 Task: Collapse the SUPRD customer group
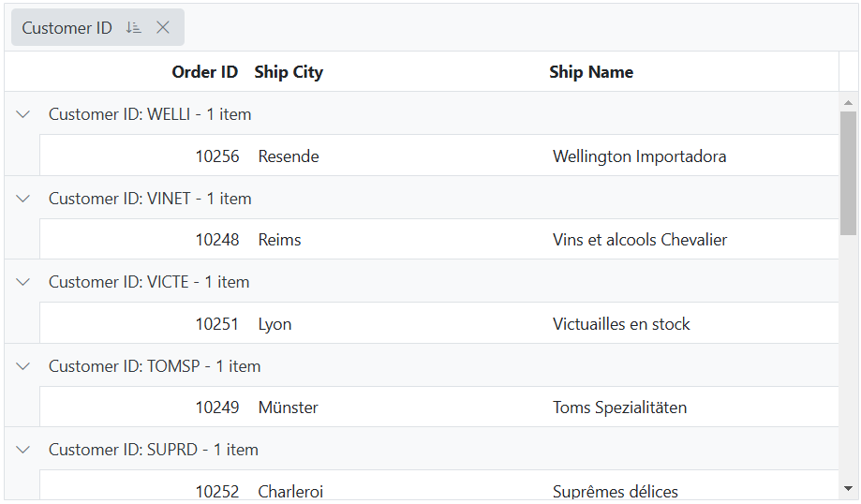(23, 450)
